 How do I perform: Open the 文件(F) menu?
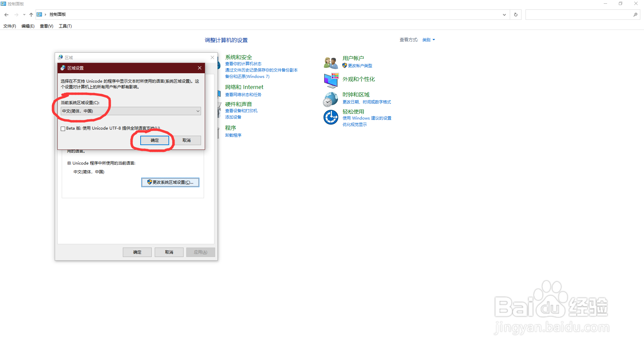10,26
